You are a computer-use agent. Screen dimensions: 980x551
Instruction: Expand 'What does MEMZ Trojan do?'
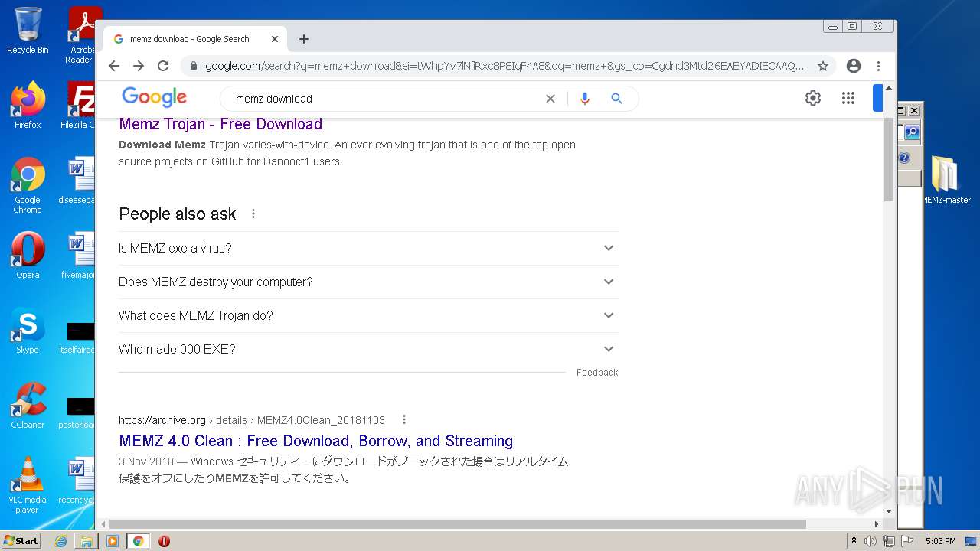368,315
